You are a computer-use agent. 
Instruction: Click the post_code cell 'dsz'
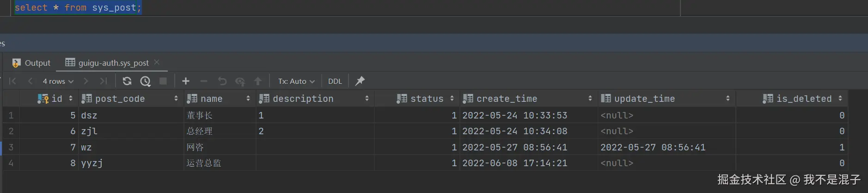pos(131,115)
